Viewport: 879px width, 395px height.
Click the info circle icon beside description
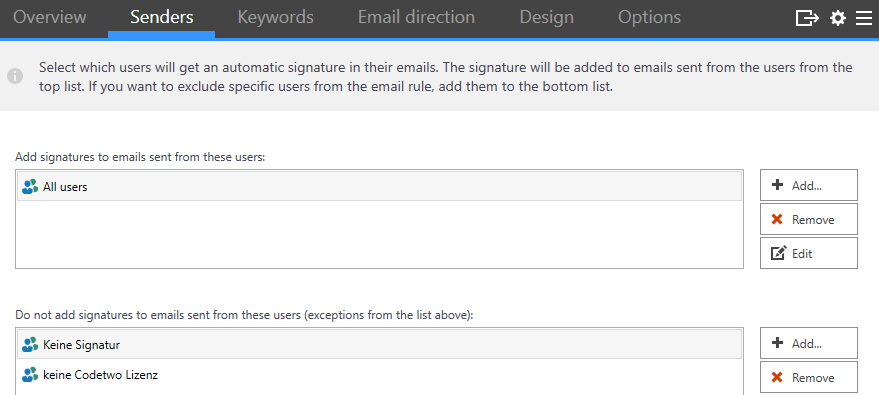pyautogui.click(x=15, y=76)
